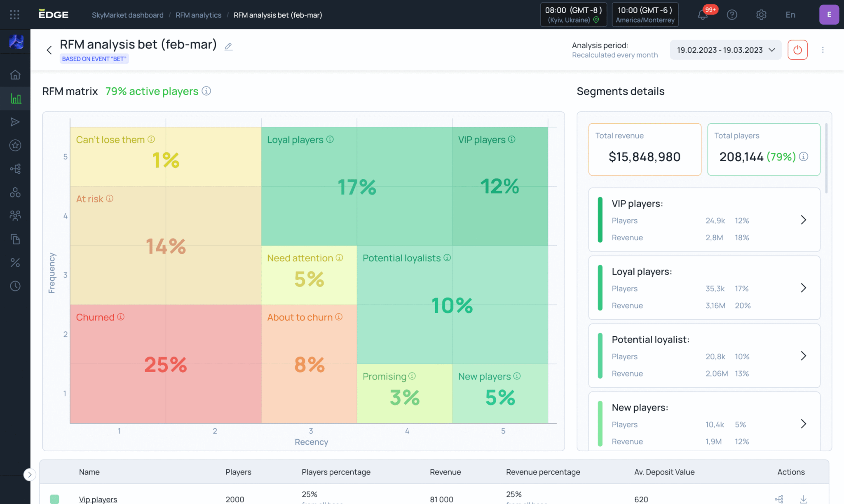This screenshot has height=504, width=844.
Task: Expand the collapsed sidebar arrow
Action: click(29, 475)
